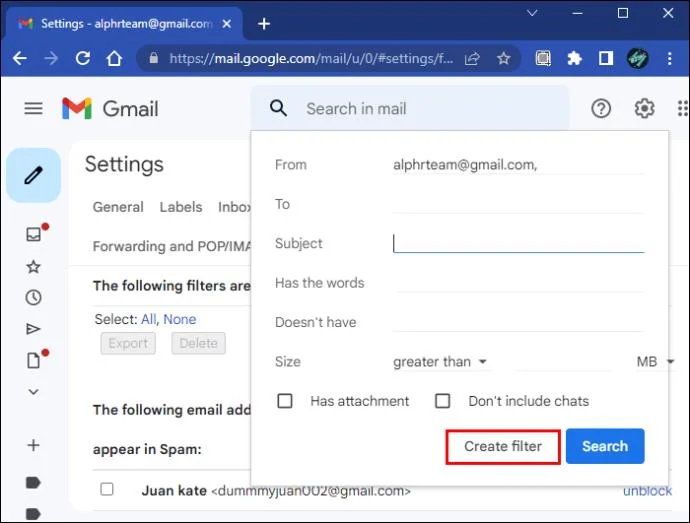Click the Doesn't have input field

(518, 322)
